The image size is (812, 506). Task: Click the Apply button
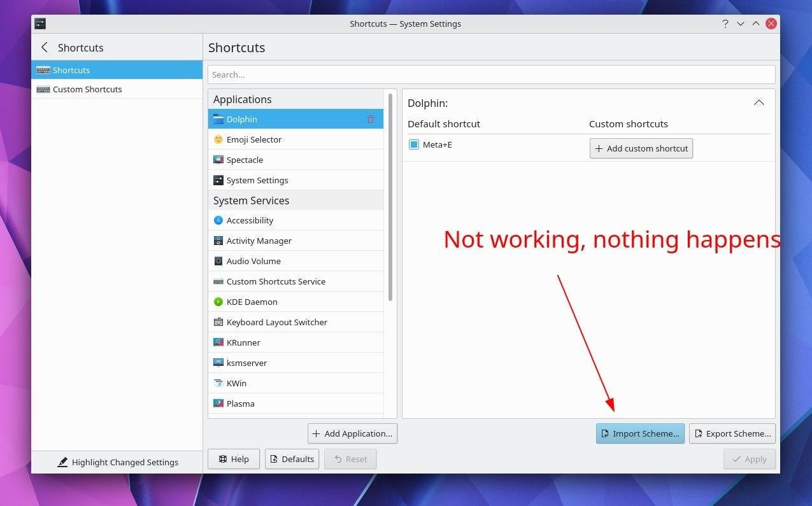750,459
